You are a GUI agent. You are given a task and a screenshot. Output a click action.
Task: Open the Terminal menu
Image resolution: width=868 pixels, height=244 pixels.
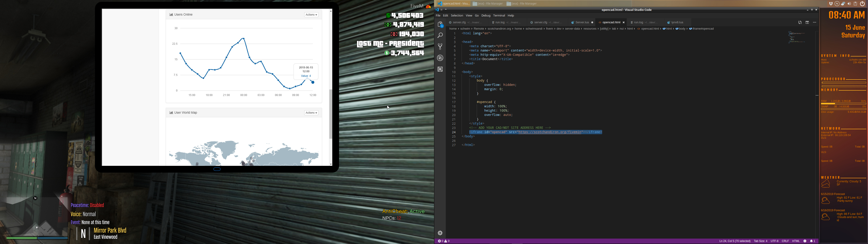[x=499, y=16]
